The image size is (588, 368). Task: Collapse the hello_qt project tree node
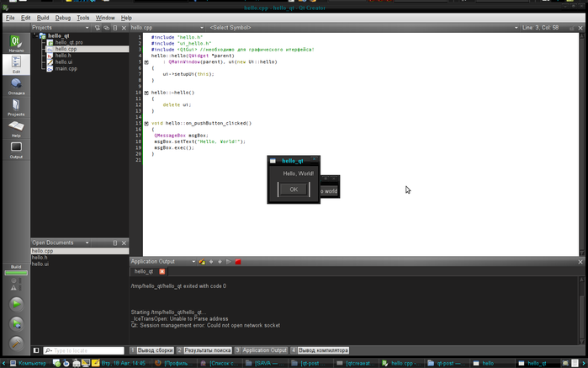[x=36, y=36]
